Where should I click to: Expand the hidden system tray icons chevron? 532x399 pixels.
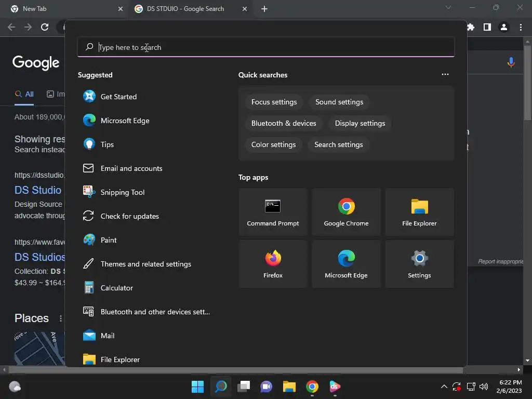coord(444,387)
